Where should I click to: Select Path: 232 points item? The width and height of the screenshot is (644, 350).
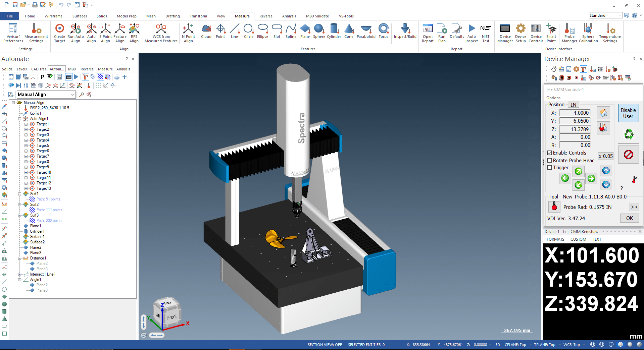coord(49,221)
